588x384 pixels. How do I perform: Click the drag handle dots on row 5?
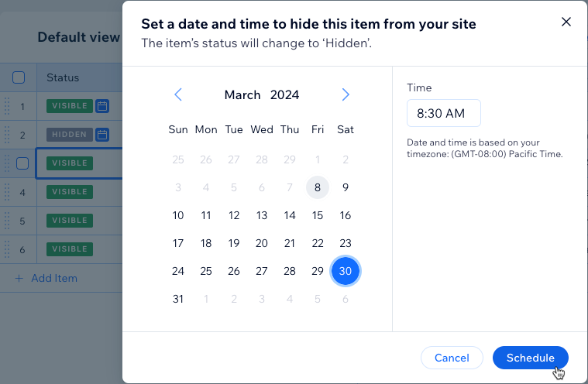click(7, 221)
